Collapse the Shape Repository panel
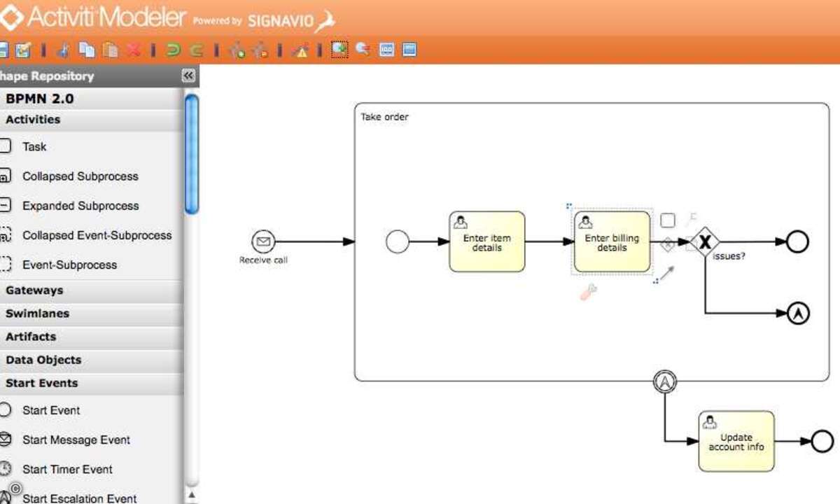 [188, 76]
